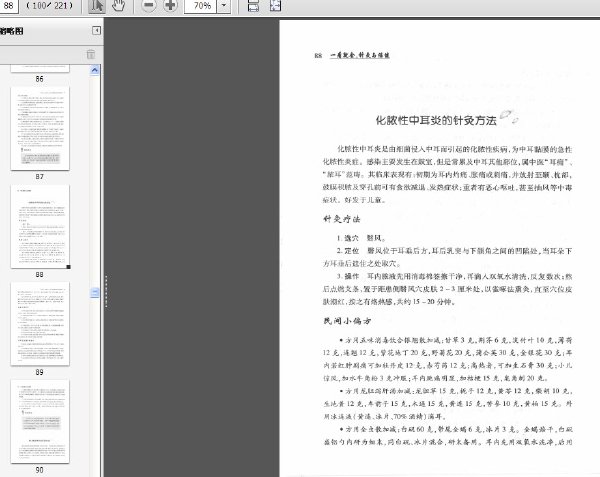
Task: Select the fit-width scrolling page icon
Action: click(x=253, y=6)
